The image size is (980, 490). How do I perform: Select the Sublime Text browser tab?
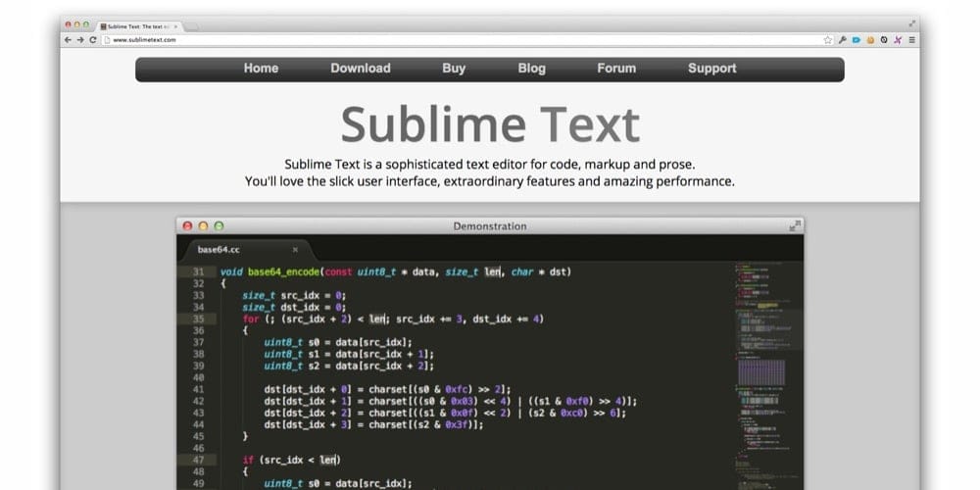tap(139, 26)
